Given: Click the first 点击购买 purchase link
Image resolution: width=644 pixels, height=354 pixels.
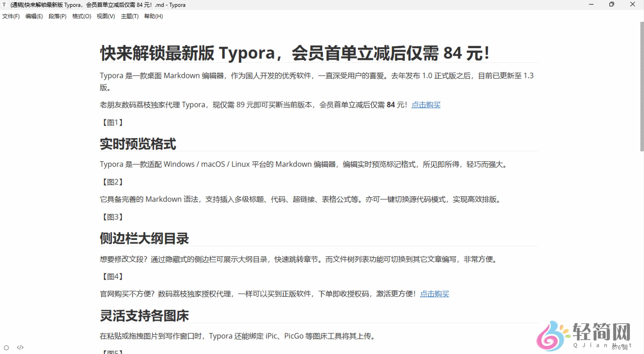Looking at the screenshot, I should point(426,105).
